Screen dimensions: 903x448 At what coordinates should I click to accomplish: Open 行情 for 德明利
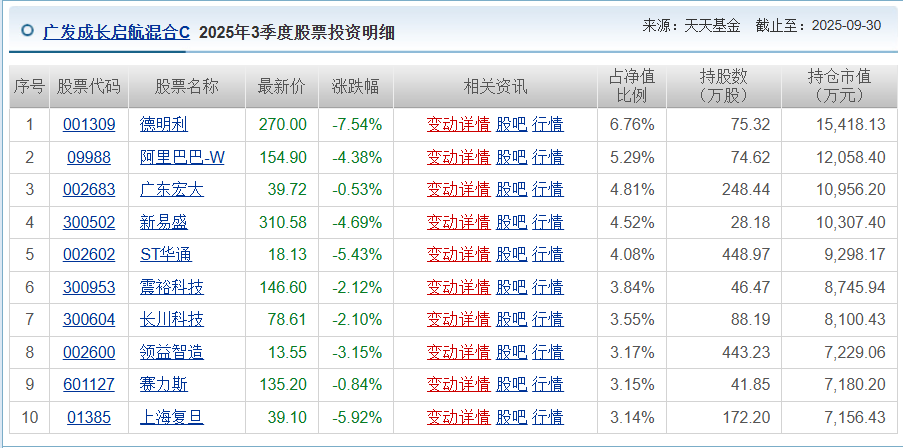[x=548, y=124]
